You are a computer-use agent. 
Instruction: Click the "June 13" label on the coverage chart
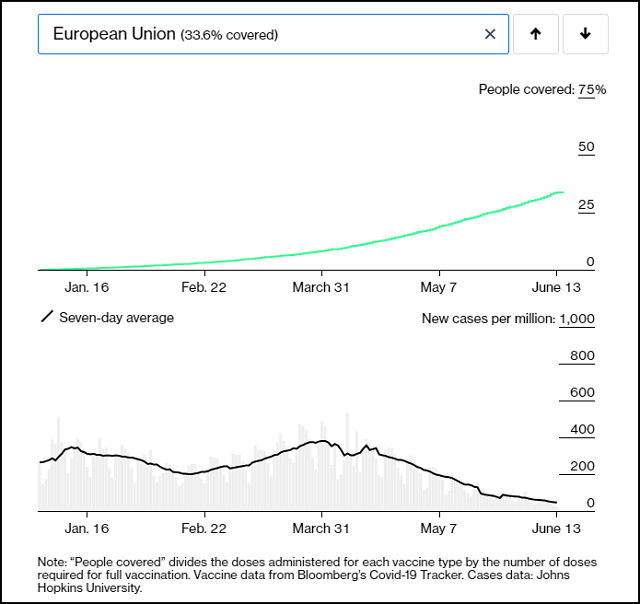(x=556, y=287)
